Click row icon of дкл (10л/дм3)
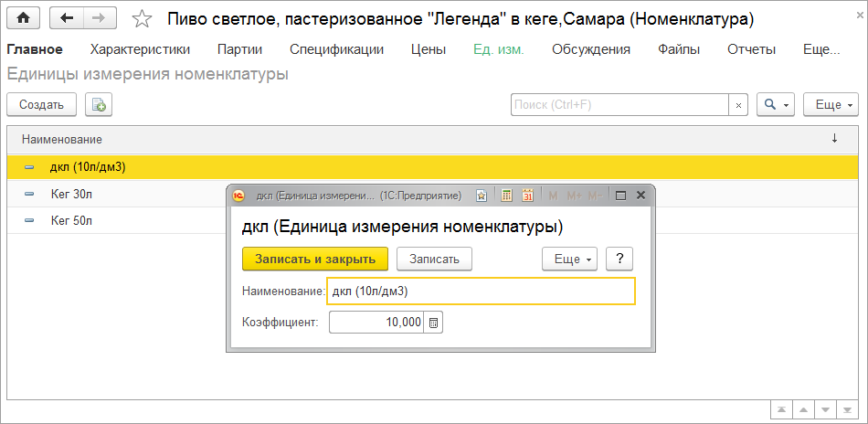Viewport: 868px width, 424px height. 30,167
